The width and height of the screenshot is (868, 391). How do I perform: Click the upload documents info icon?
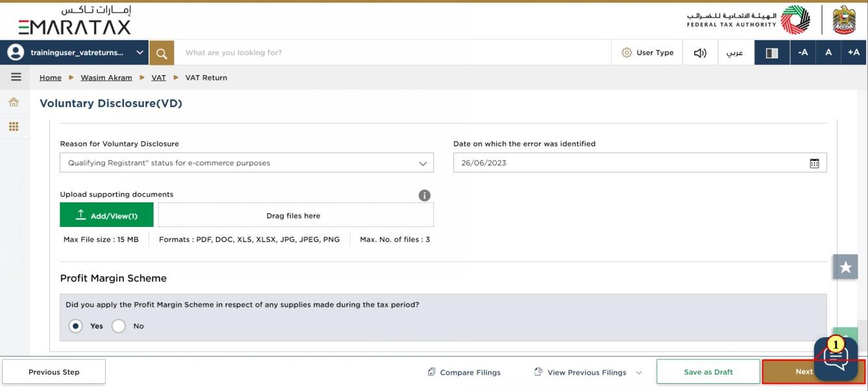pos(425,195)
